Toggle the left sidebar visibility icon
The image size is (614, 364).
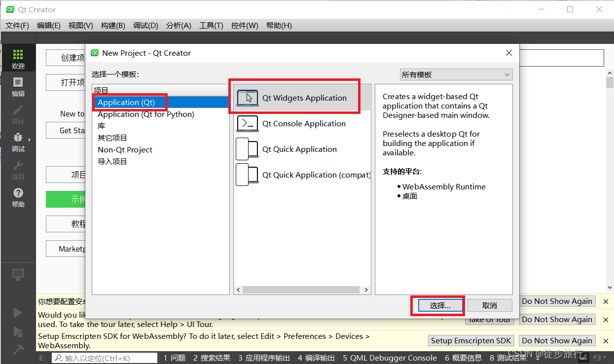point(43,358)
